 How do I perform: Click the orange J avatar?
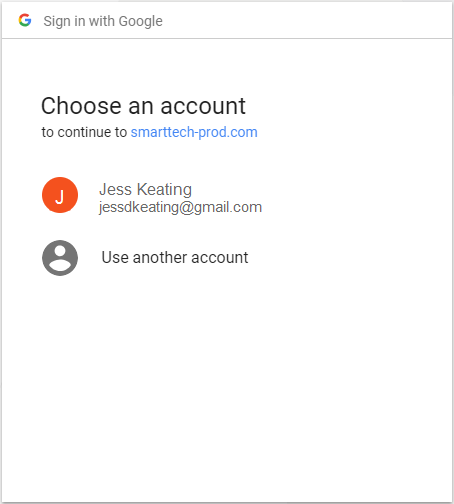(60, 195)
